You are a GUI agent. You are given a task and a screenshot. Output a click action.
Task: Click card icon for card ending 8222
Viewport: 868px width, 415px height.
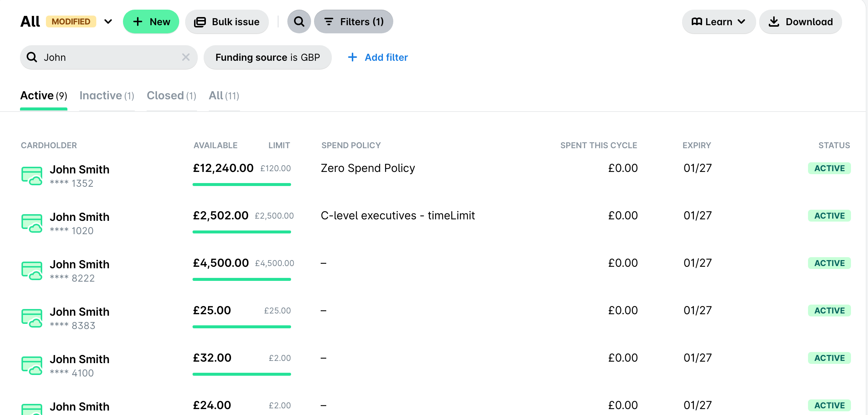pyautogui.click(x=32, y=270)
